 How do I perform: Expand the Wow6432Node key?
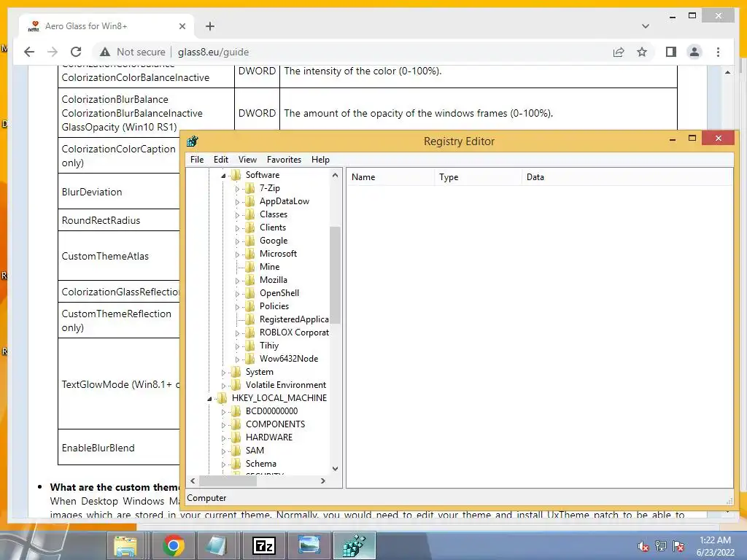point(237,359)
